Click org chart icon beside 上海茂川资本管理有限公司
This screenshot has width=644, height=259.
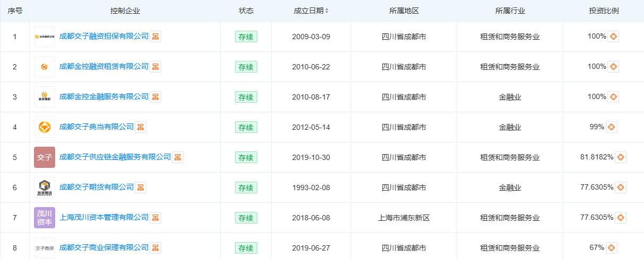point(155,218)
